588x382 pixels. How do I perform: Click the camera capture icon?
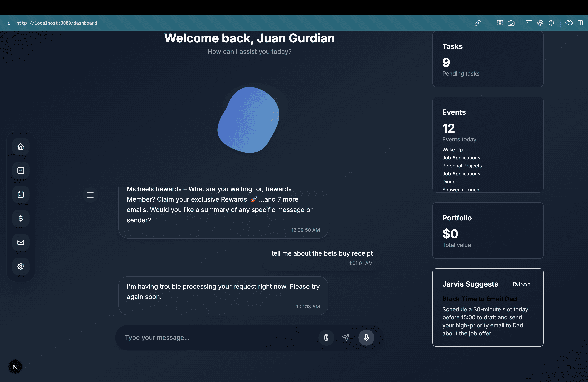pos(511,23)
